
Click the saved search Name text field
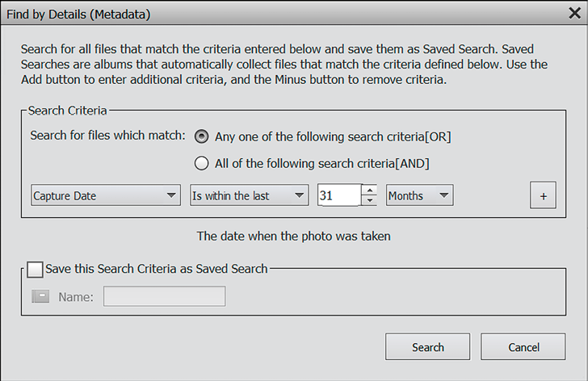point(164,296)
